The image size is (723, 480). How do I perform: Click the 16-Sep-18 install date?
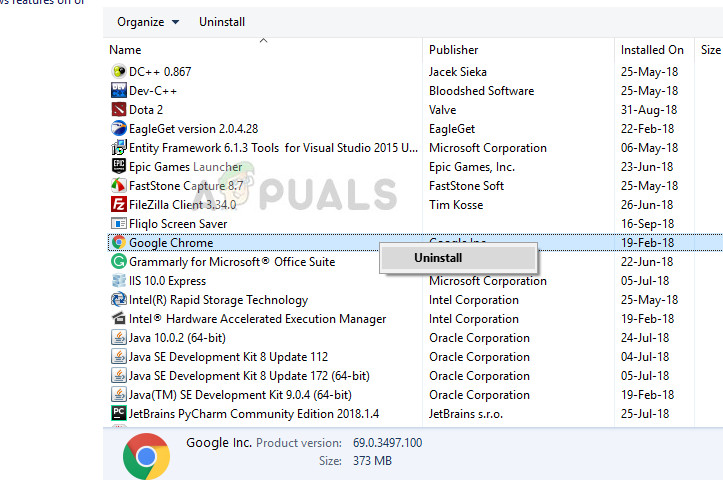point(647,224)
